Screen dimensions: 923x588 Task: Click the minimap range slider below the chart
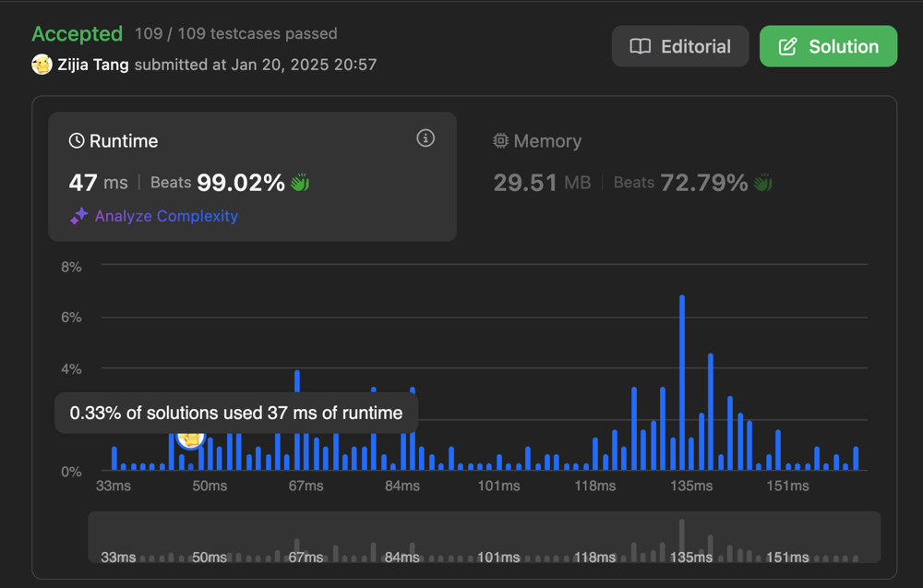(x=484, y=537)
